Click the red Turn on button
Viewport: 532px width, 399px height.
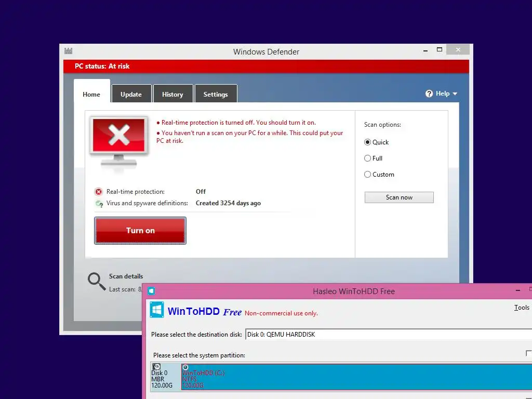tap(140, 231)
